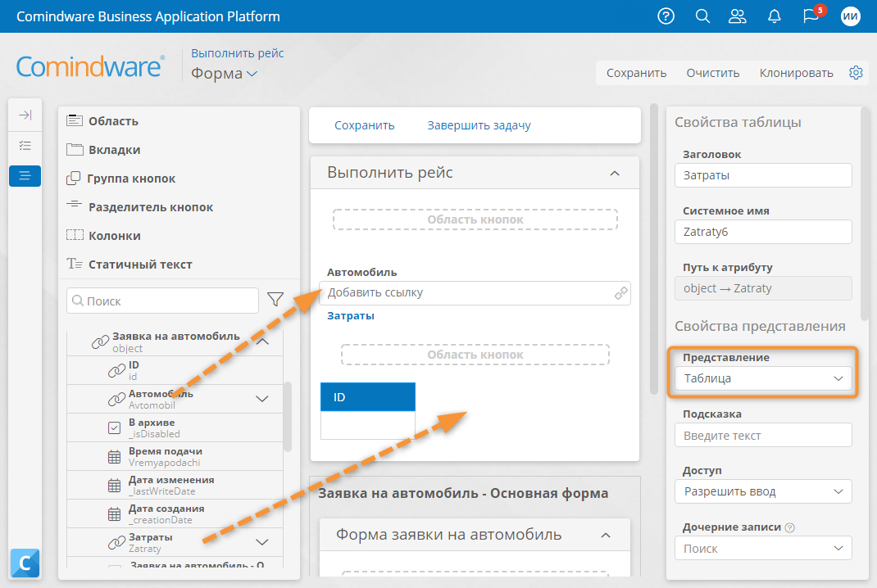Expand the Автомобиль attribute node

point(261,399)
